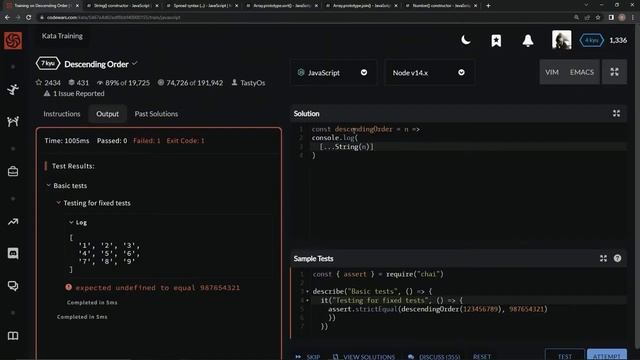The width and height of the screenshot is (640, 360).
Task: Expand the Descending Order title chevron
Action: [135, 64]
